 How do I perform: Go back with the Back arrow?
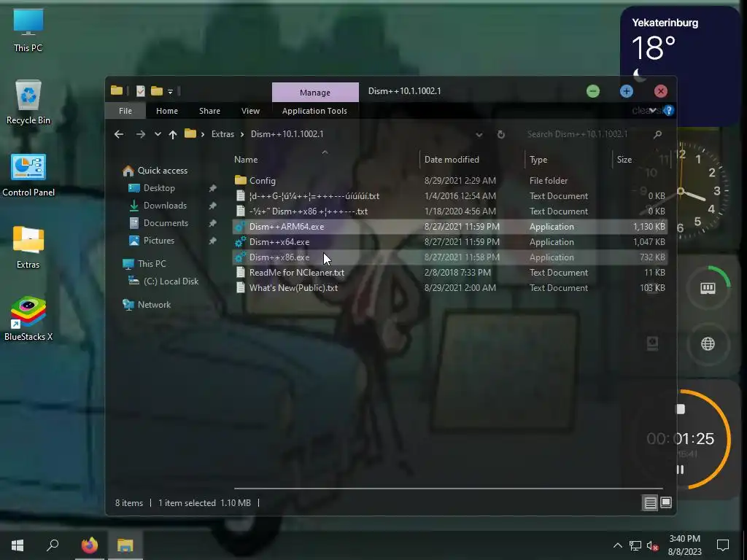coord(119,134)
